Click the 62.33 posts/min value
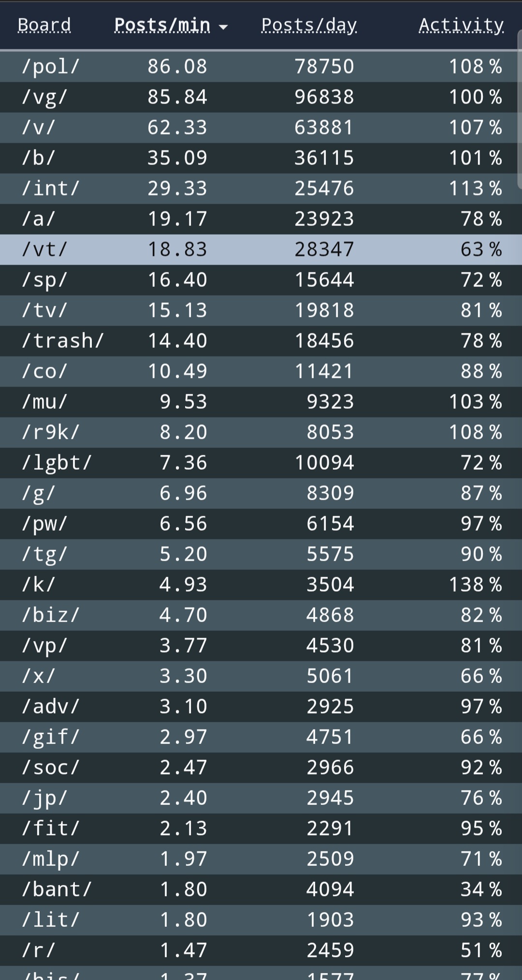This screenshot has height=980, width=522. click(x=177, y=127)
